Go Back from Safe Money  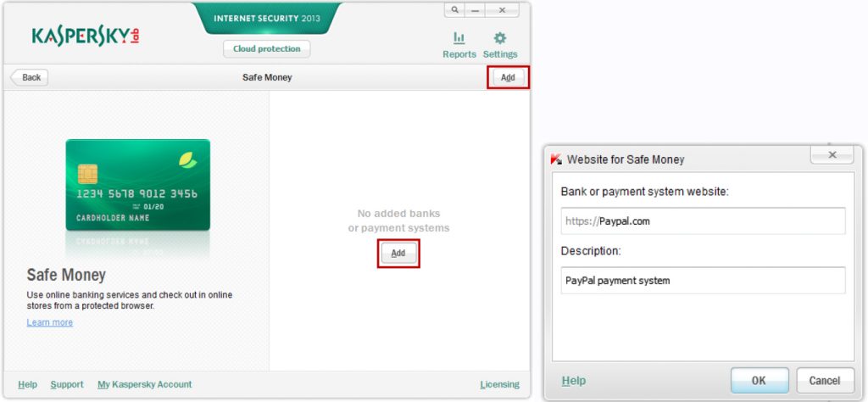30,77
